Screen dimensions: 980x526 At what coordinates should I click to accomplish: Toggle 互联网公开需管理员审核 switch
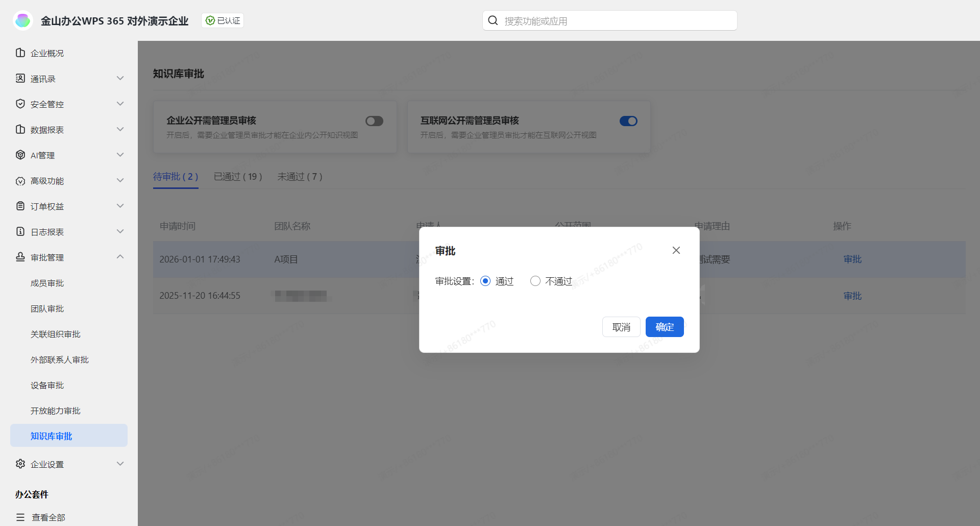pos(628,121)
